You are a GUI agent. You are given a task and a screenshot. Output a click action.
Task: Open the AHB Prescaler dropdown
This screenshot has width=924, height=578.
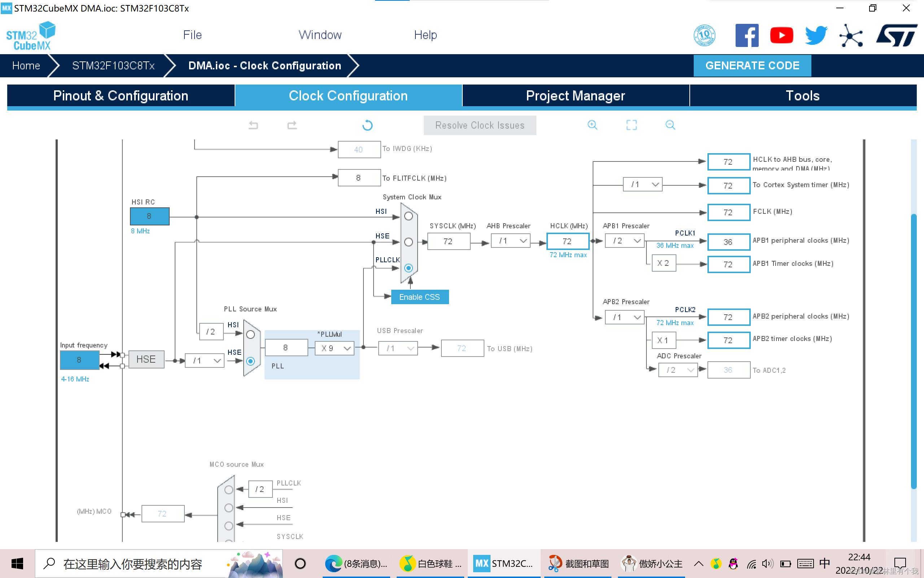coord(510,241)
